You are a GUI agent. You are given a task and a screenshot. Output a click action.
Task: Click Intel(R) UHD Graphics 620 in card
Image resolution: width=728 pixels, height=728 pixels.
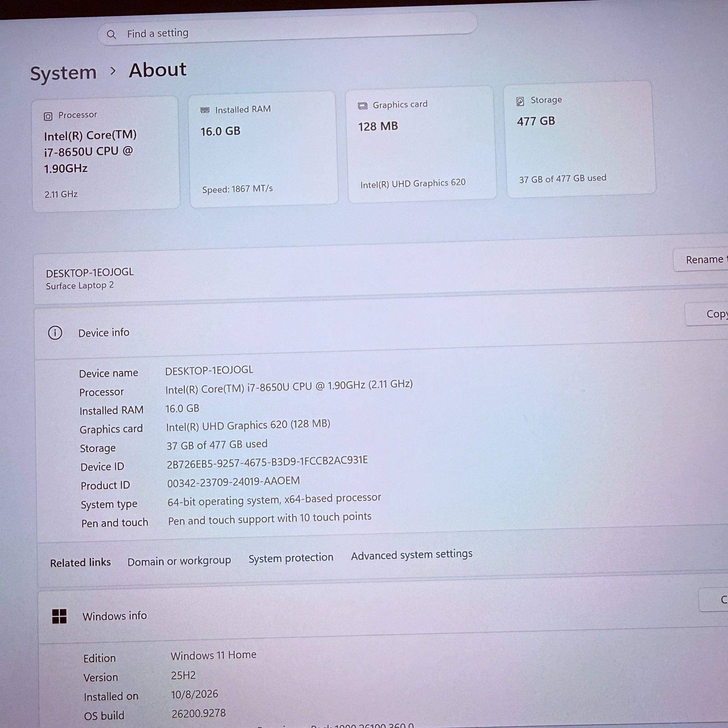point(413,183)
